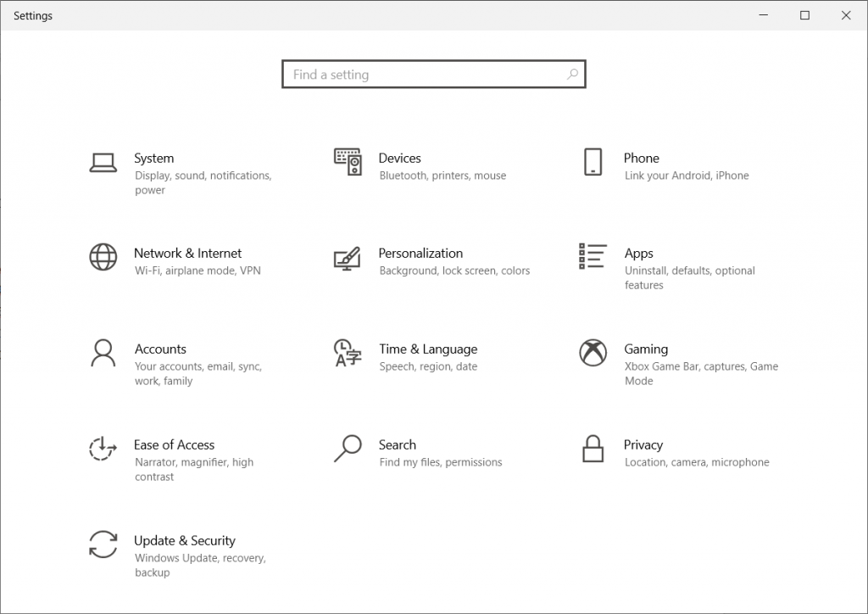The height and width of the screenshot is (614, 868).
Task: Click 'Bluetooth, printers, mouse' description
Action: point(442,176)
